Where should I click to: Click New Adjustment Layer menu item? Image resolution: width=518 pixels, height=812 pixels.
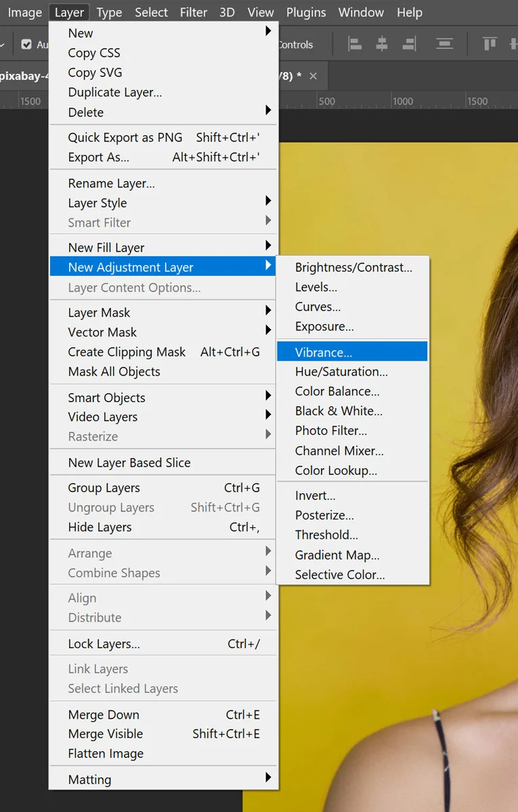(163, 267)
